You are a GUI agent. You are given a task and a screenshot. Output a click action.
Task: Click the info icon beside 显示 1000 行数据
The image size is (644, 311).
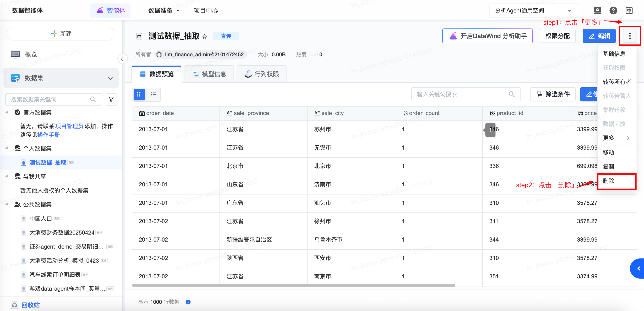[188, 302]
